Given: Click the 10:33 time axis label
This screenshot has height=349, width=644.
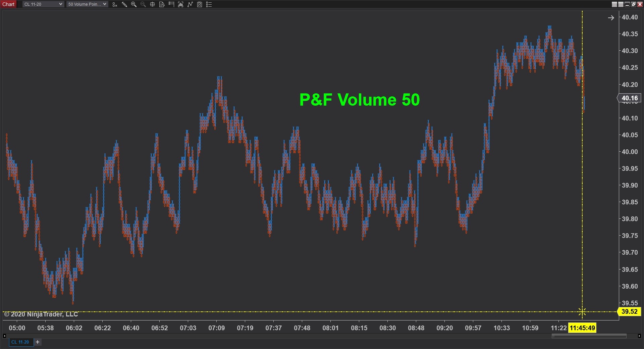Looking at the screenshot, I should point(502,328).
